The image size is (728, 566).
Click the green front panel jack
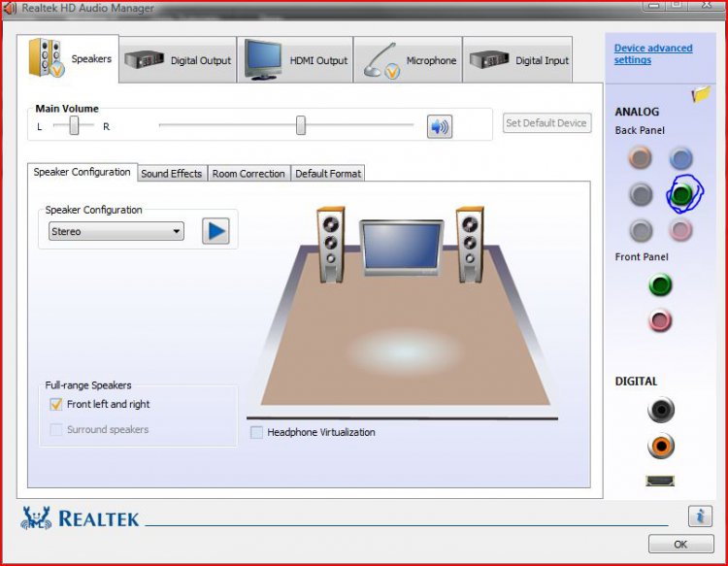pyautogui.click(x=660, y=285)
